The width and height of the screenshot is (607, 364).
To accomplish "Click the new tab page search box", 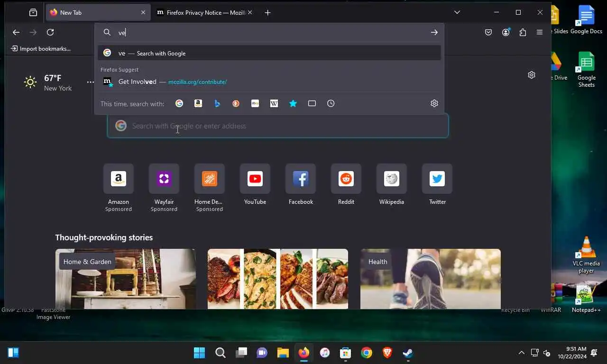I will [278, 126].
